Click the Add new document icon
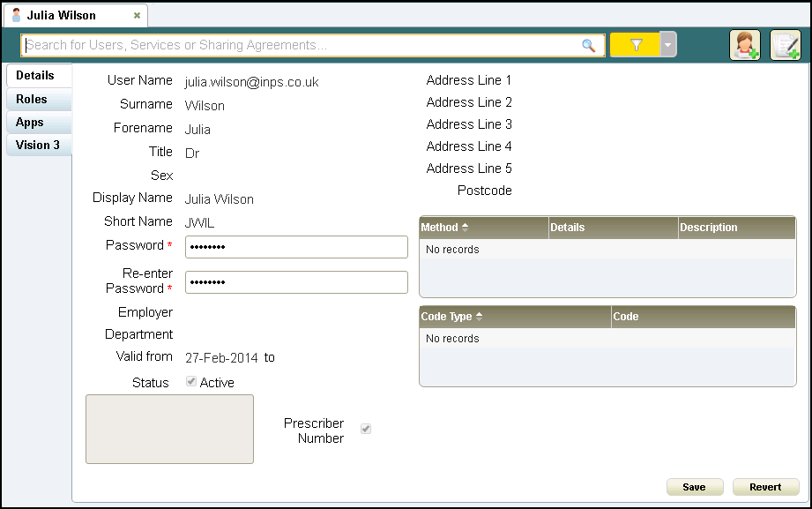The image size is (812, 509). (785, 45)
